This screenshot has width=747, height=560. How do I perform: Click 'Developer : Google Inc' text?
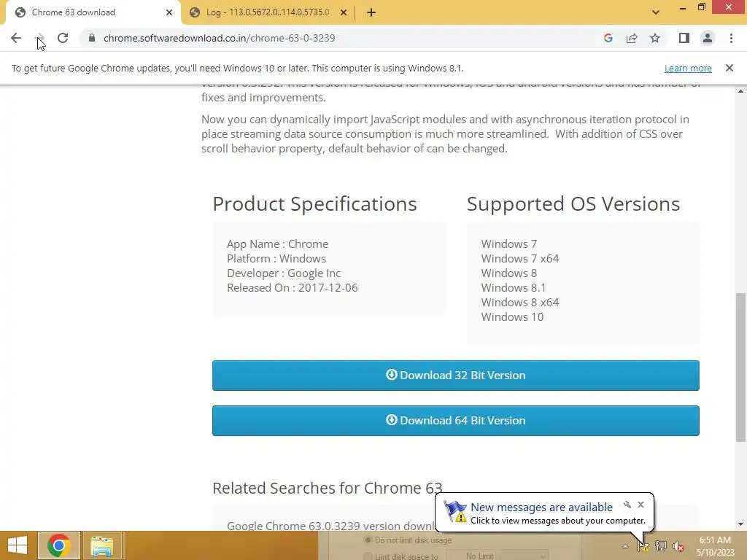pos(284,273)
